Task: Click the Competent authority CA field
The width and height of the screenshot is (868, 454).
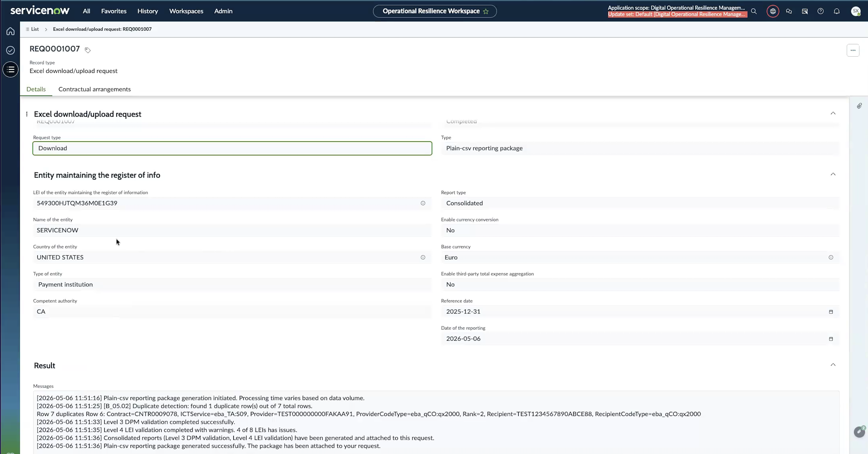Action: [232, 312]
